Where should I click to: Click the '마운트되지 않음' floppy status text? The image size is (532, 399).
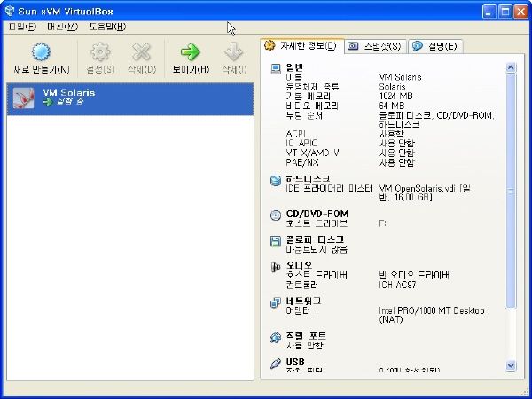(317, 249)
